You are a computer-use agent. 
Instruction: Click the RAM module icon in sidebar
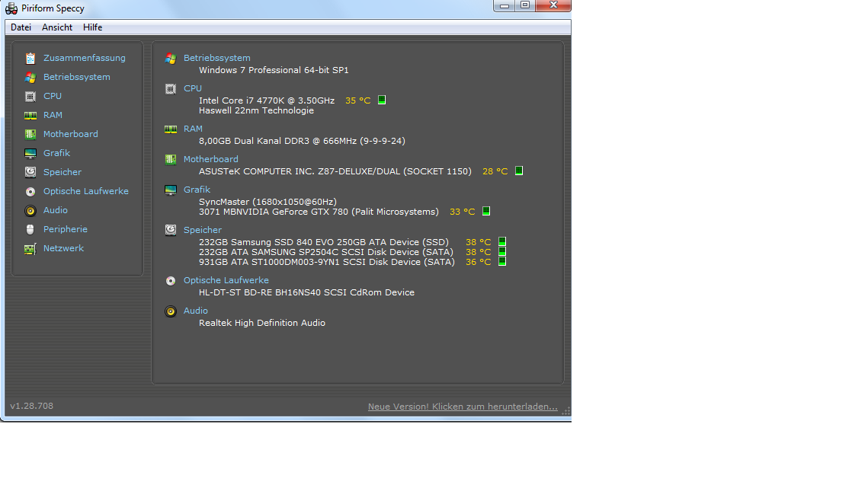30,115
